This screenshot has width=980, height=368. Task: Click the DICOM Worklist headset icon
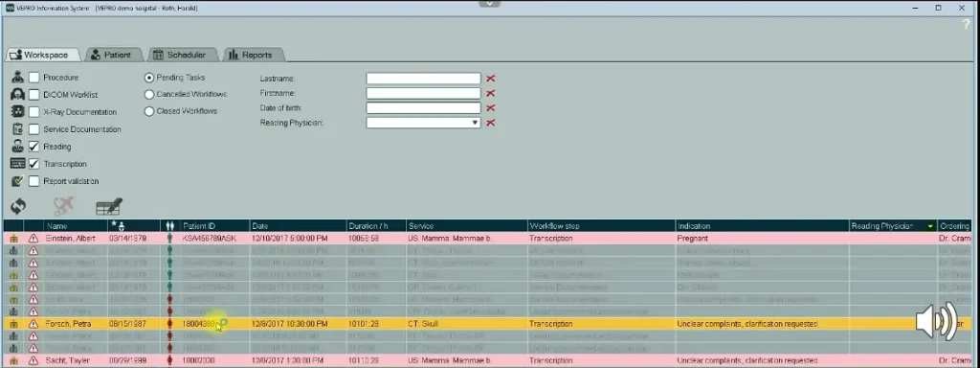(x=17, y=95)
